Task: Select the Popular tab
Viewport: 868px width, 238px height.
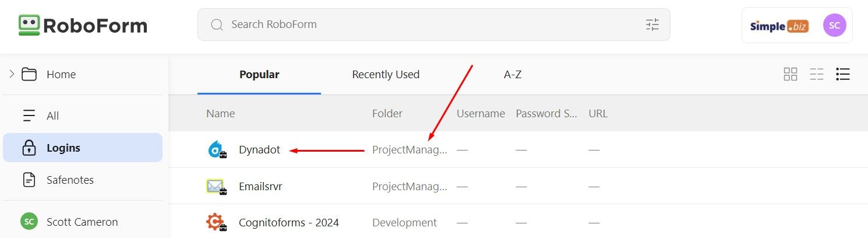Action: (x=259, y=74)
